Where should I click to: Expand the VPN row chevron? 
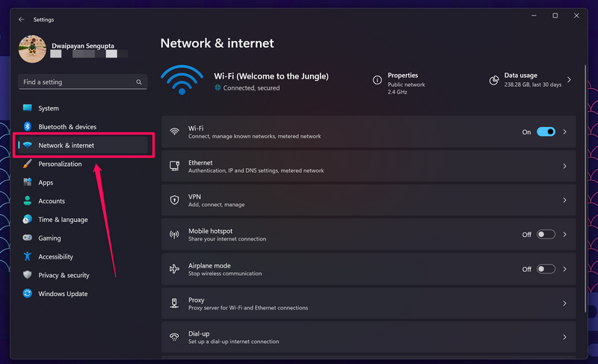pyautogui.click(x=564, y=200)
